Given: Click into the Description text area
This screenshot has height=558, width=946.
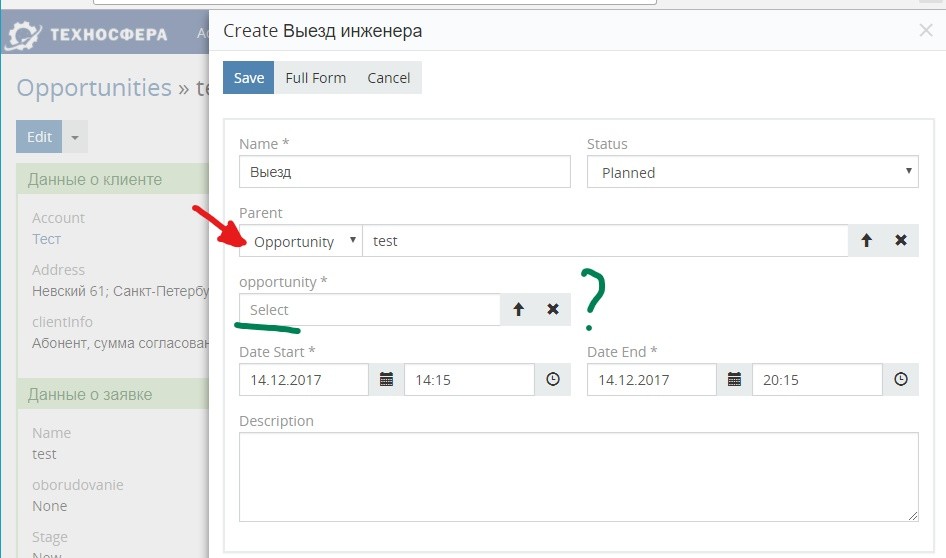Looking at the screenshot, I should point(578,477).
